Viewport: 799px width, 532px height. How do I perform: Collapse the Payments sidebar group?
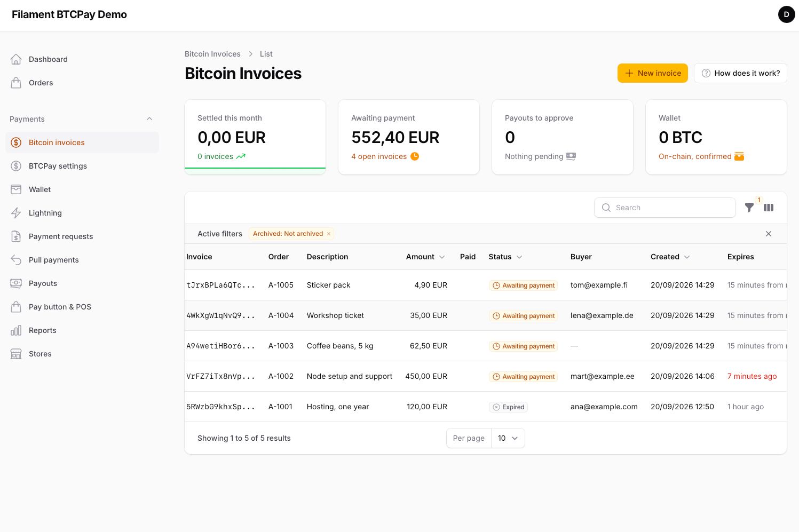coord(149,119)
